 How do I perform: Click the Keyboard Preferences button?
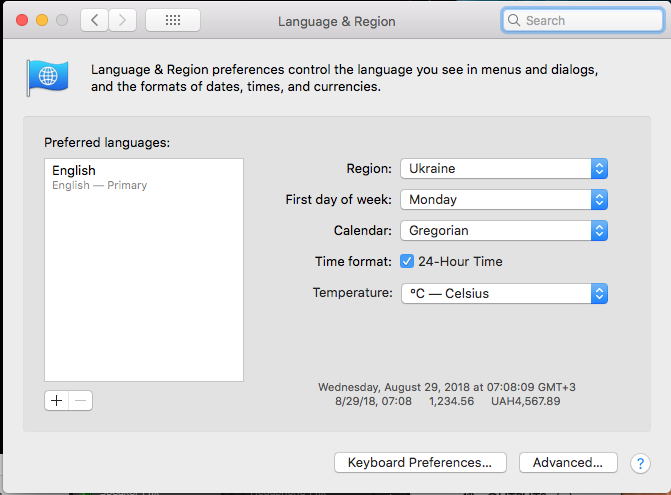pos(420,463)
